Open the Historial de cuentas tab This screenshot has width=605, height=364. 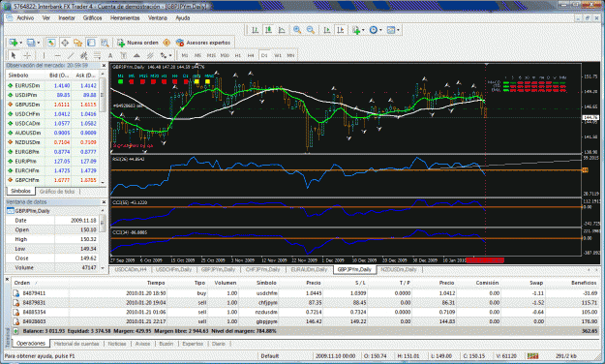76,344
